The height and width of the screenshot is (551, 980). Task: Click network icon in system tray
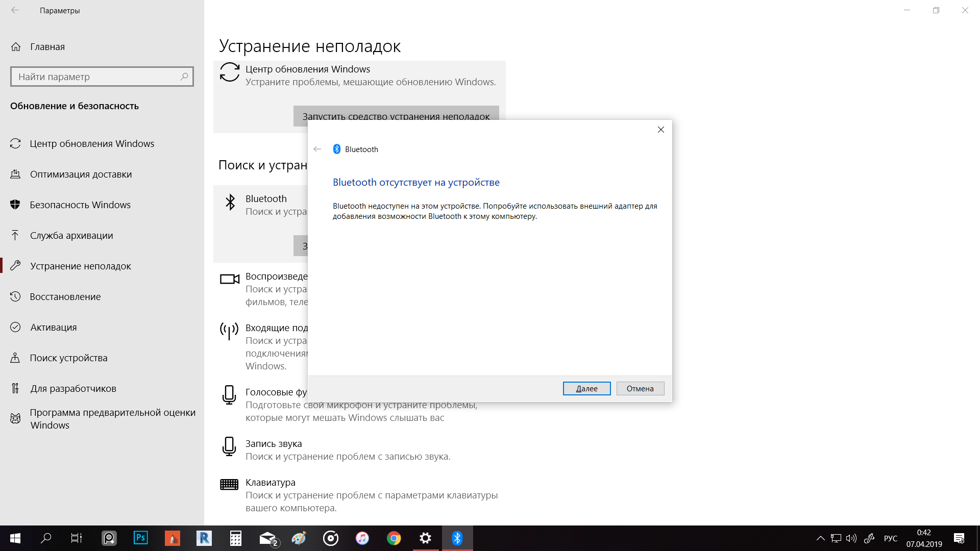[836, 538]
